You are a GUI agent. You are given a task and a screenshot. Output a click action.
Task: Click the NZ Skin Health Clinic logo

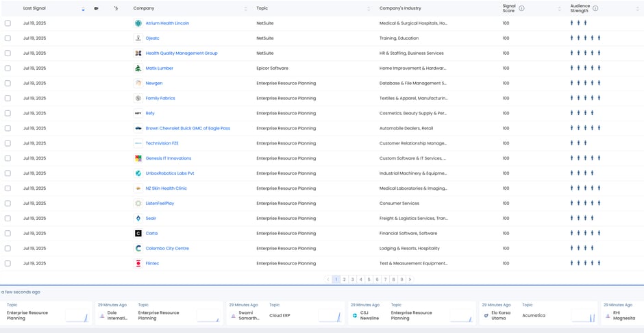click(x=138, y=188)
